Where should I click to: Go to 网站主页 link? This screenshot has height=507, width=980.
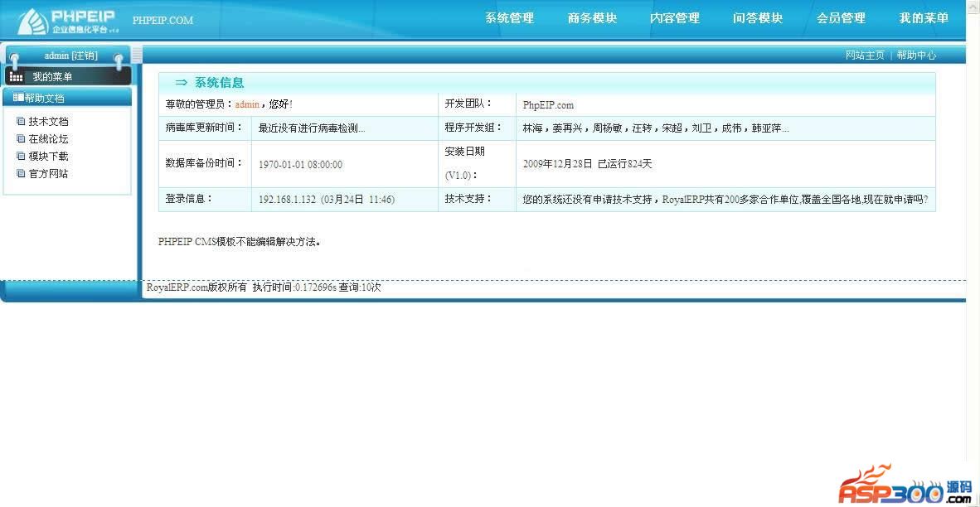[865, 55]
